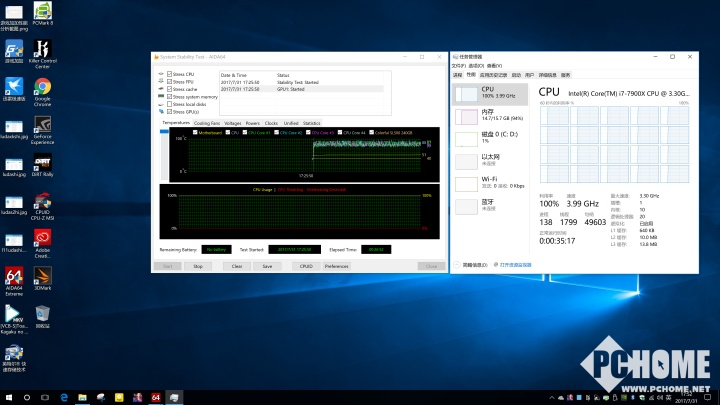Switch to the Unified tab
This screenshot has height=405, width=720.
[291, 123]
